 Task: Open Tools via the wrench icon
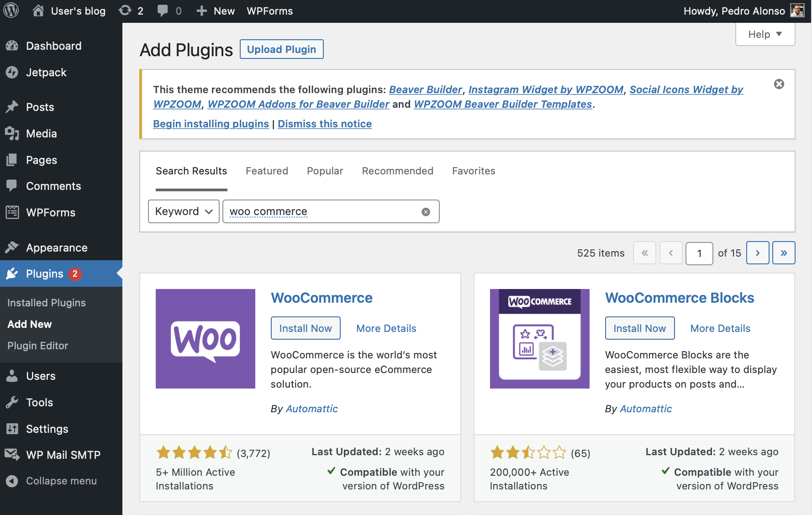coord(12,402)
